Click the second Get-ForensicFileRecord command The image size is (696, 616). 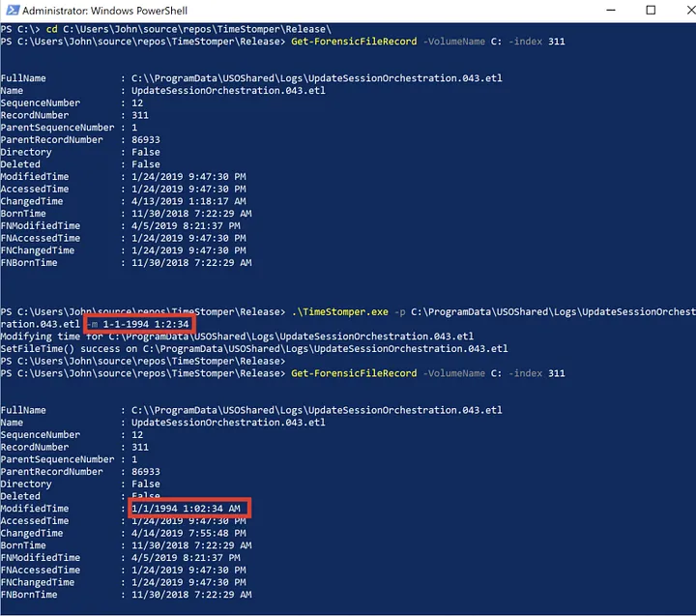coord(355,372)
